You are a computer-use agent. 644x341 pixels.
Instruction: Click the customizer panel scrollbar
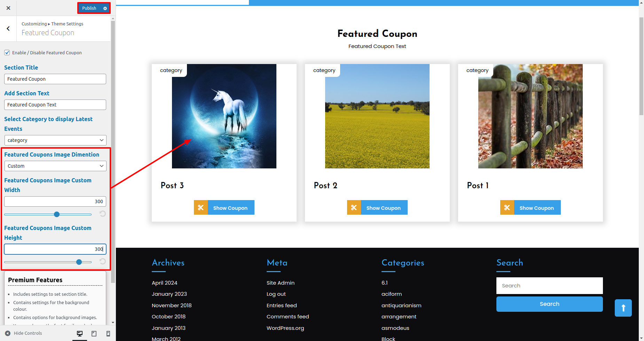[113, 151]
